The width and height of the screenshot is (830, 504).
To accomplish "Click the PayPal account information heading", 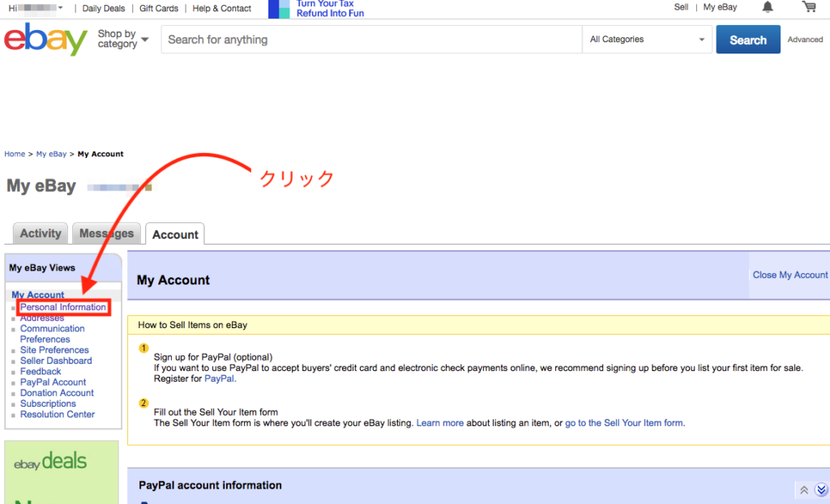I will (x=210, y=485).
